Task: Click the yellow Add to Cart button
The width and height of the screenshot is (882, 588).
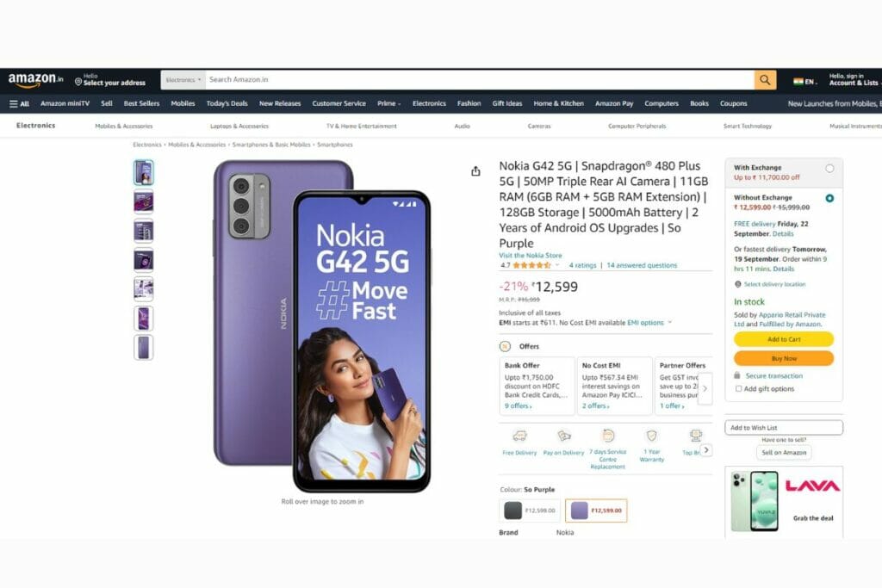Action: point(784,339)
